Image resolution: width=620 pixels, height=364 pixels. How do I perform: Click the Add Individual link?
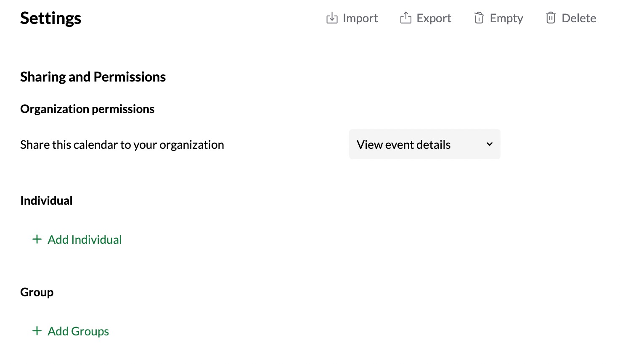click(85, 240)
